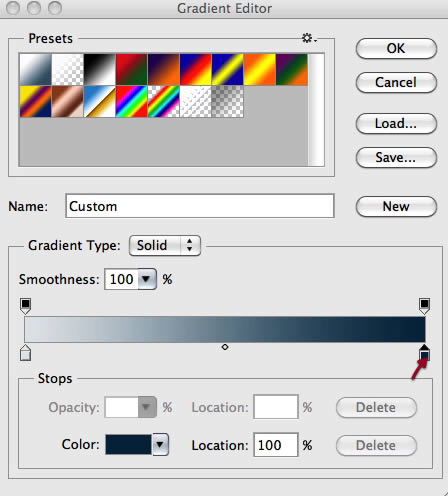Select the chrome gradient preset

click(x=99, y=102)
